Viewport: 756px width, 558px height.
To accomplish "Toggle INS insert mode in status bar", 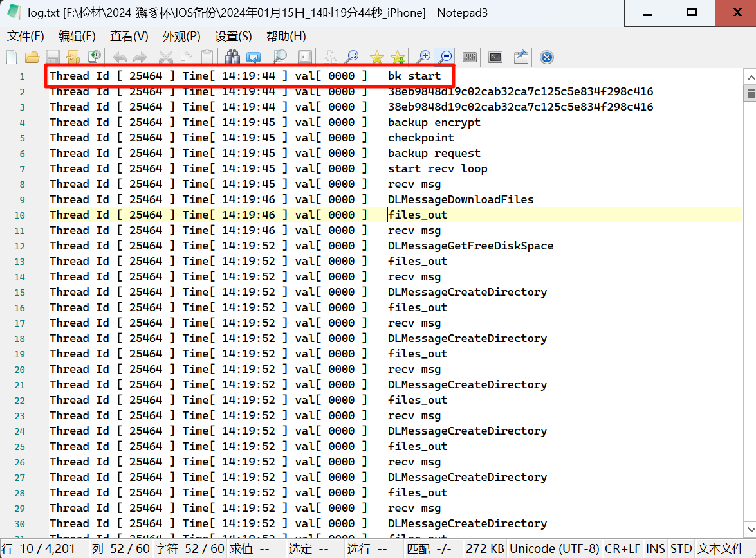I will point(656,548).
